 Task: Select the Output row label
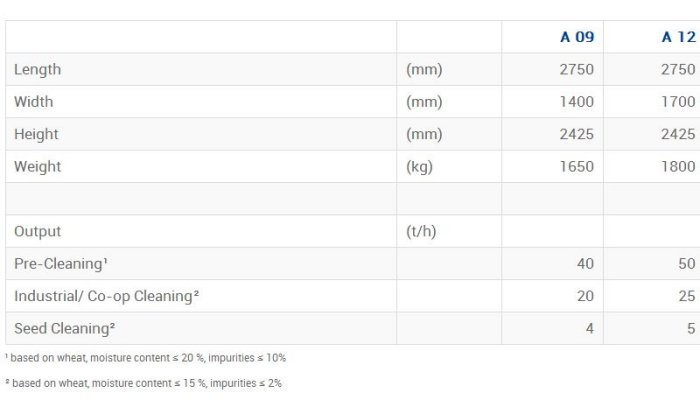pyautogui.click(x=38, y=232)
